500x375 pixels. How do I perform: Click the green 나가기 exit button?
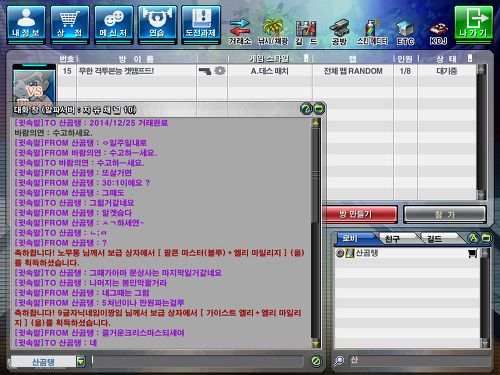tap(474, 25)
